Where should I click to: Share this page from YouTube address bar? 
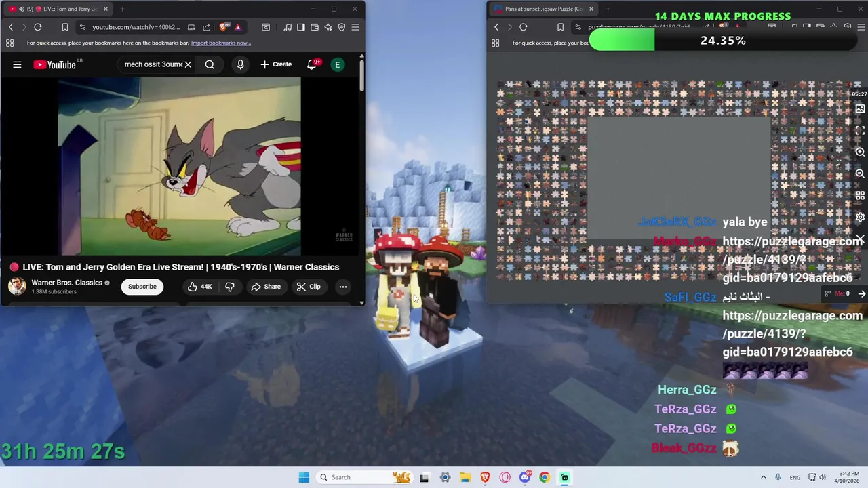tap(206, 27)
